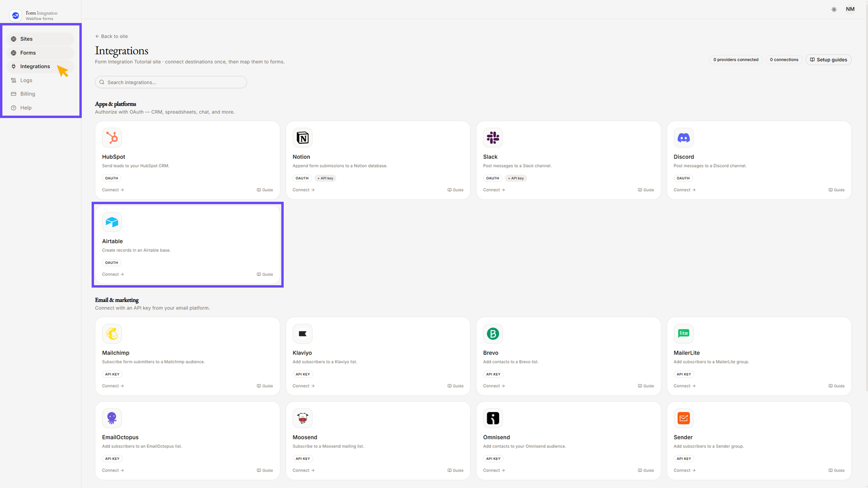Open the Notion Guide link
Image resolution: width=868 pixels, height=488 pixels.
[x=455, y=190]
